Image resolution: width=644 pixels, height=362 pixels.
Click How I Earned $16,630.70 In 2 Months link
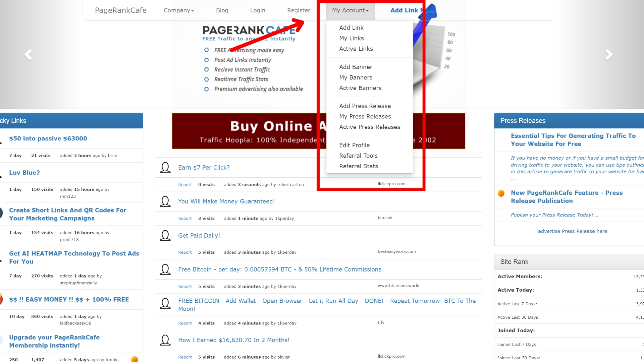(x=233, y=340)
